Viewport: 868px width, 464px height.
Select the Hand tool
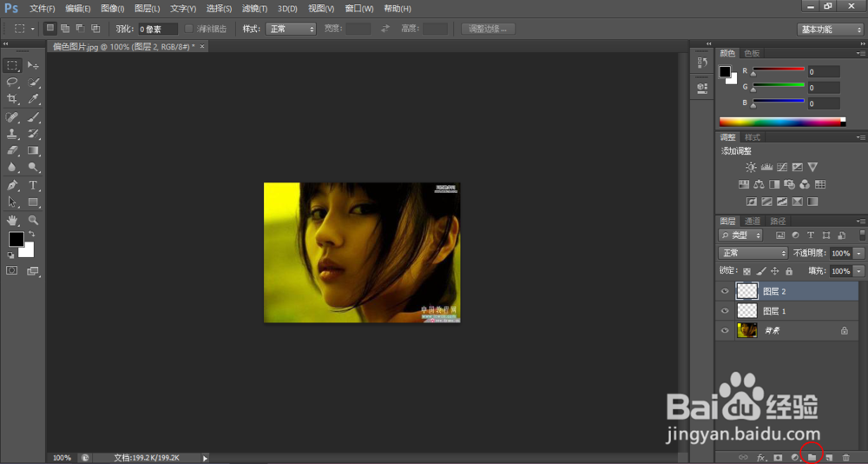click(11, 220)
